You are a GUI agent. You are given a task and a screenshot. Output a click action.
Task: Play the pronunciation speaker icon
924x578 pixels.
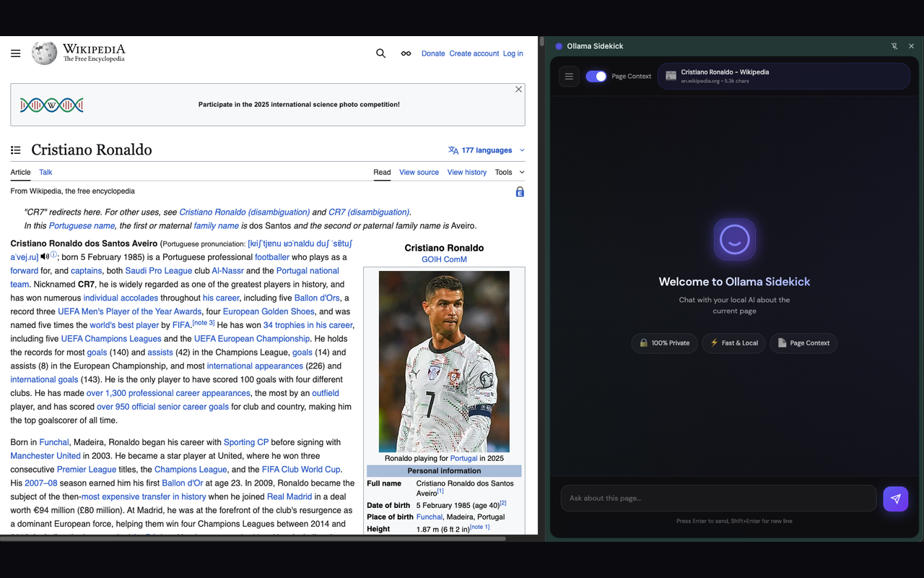point(45,256)
